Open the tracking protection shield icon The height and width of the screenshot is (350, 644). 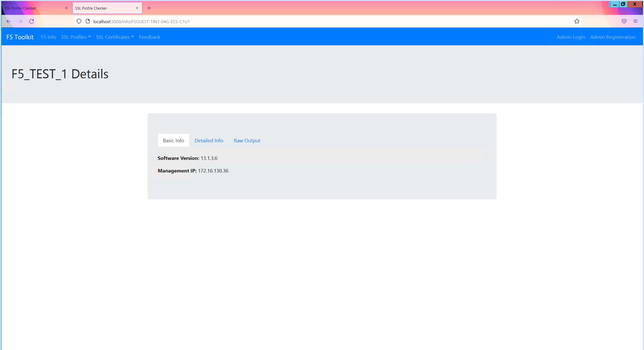[79, 21]
